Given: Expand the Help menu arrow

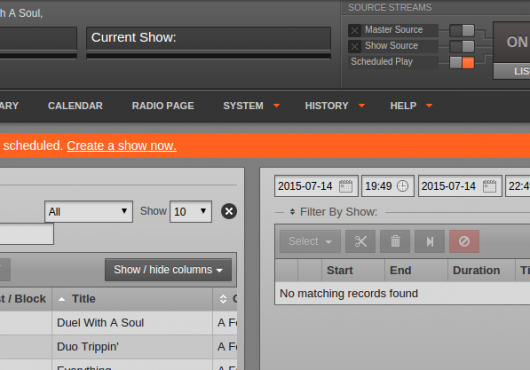Looking at the screenshot, I should [429, 106].
